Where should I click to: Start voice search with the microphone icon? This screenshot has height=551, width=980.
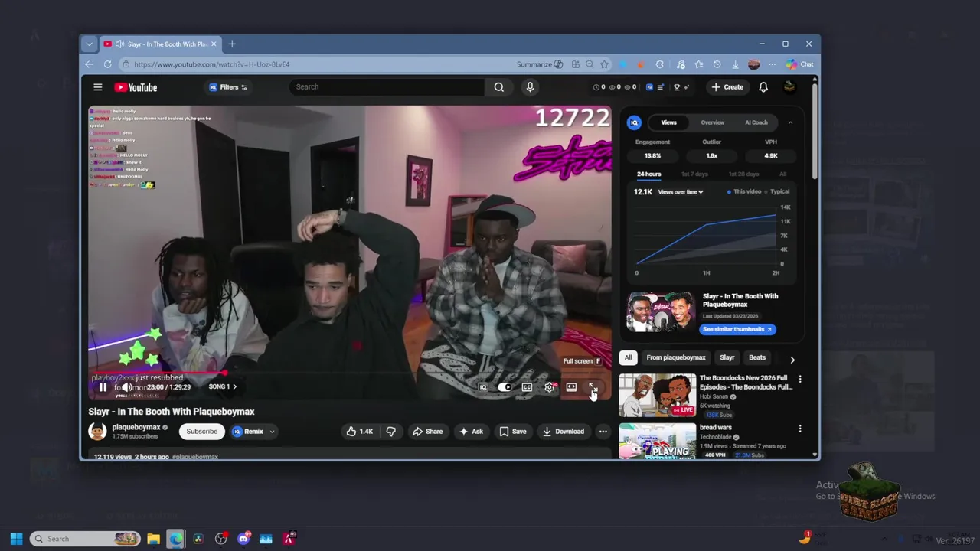(x=530, y=86)
